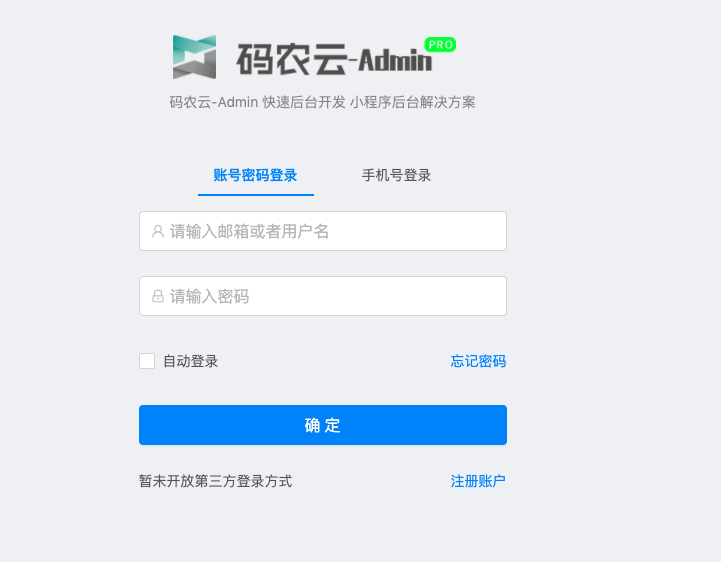This screenshot has height=562, width=721.
Task: Select the 账号密码登录 tab
Action: point(255,175)
